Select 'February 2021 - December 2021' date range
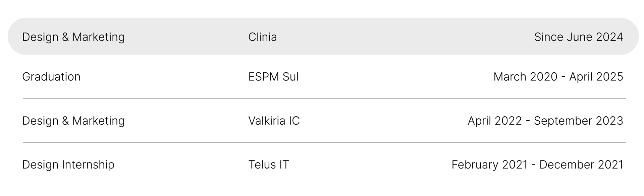644x196 pixels. point(537,165)
